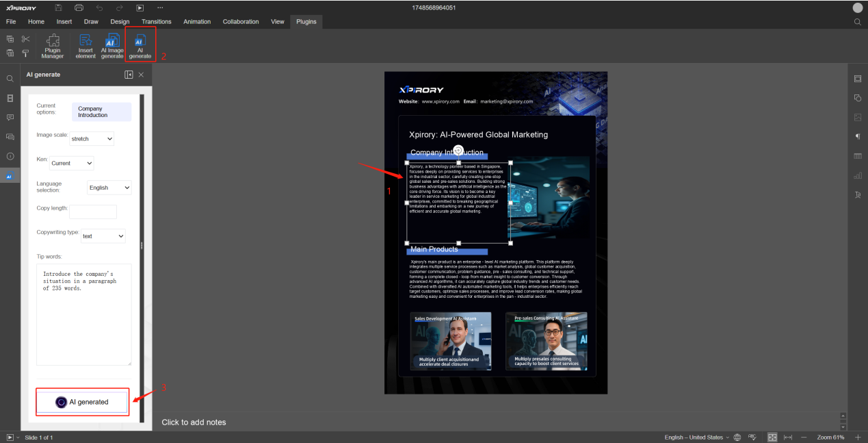
Task: Open the Animation tab
Action: click(197, 22)
